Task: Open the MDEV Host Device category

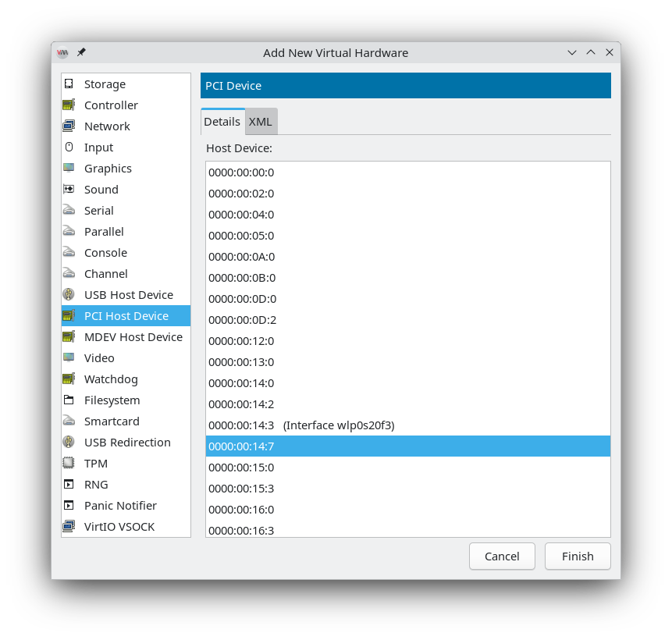Action: click(133, 337)
